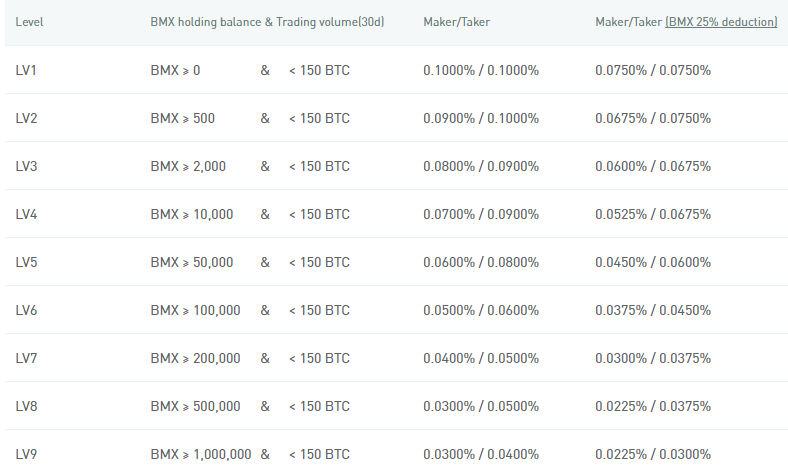Select the LV4 level cell
Image resolution: width=788 pixels, height=476 pixels.
pos(26,214)
